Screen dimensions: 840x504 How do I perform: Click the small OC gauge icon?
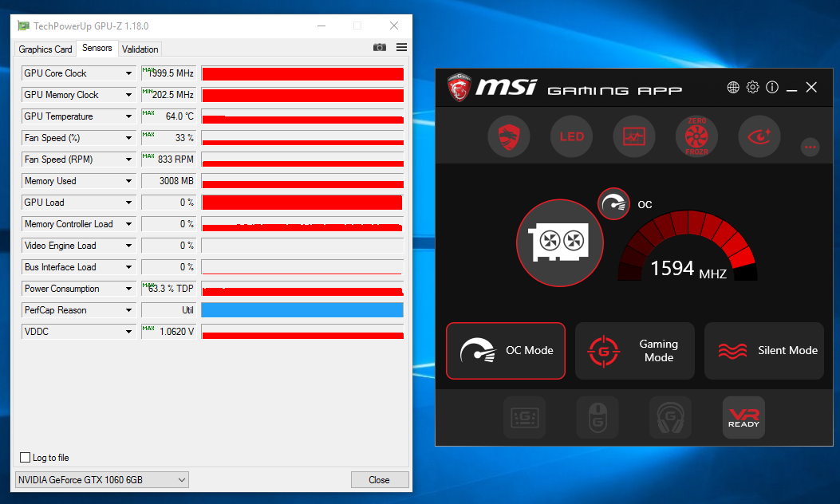pos(614,203)
